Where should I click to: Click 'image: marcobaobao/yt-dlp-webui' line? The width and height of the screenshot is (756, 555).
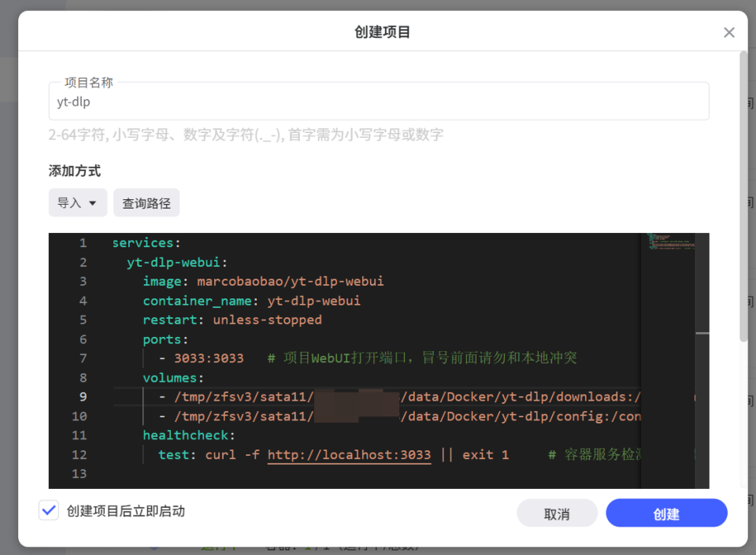(263, 281)
